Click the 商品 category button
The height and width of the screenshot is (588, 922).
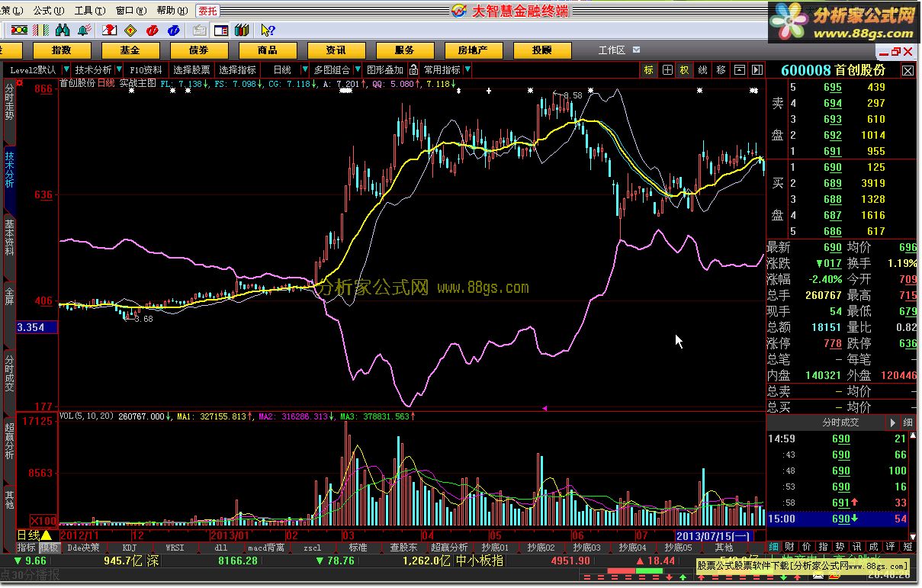(268, 50)
